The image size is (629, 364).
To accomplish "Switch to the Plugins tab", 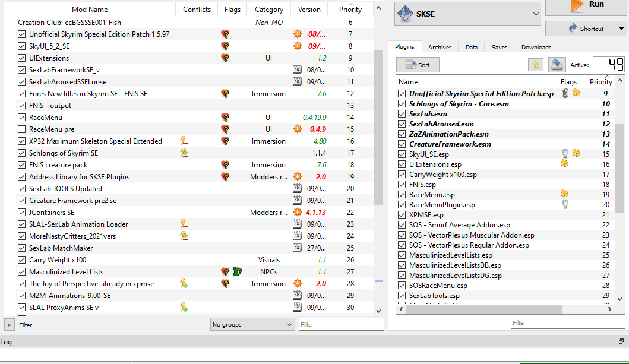I will coord(404,46).
